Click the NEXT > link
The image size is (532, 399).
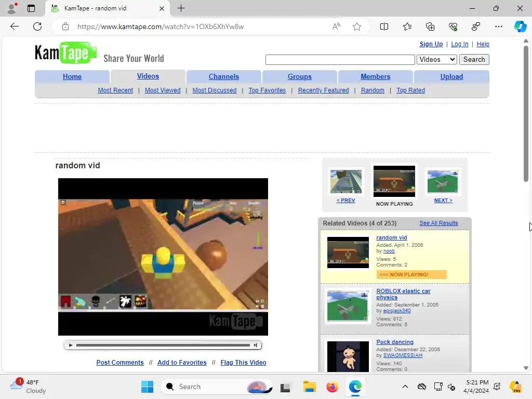click(443, 200)
